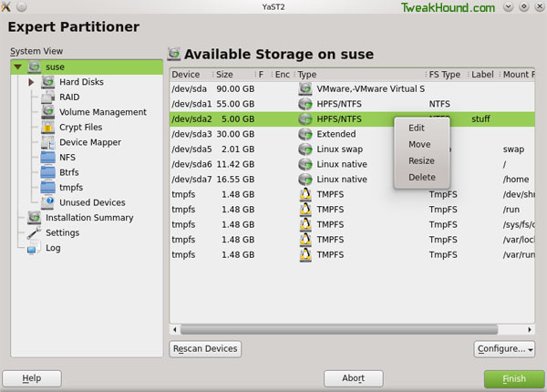
Task: Click the suse host icon in System View
Action: 35,67
